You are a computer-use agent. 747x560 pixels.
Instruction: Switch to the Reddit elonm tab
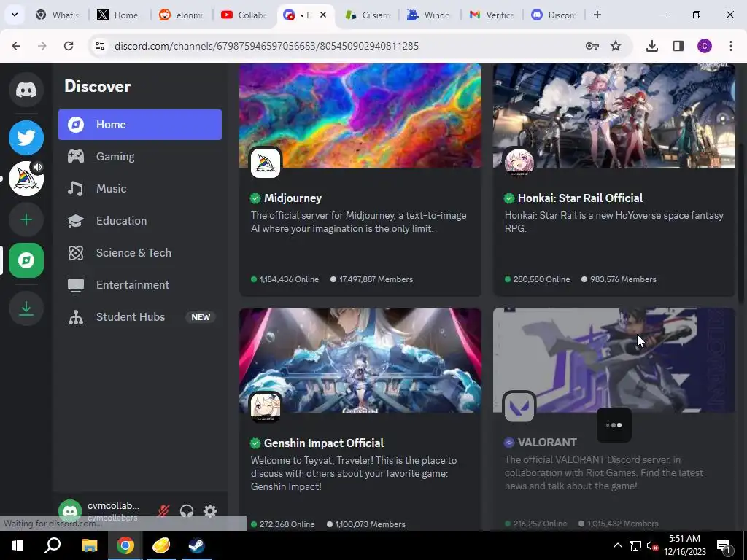(181, 15)
